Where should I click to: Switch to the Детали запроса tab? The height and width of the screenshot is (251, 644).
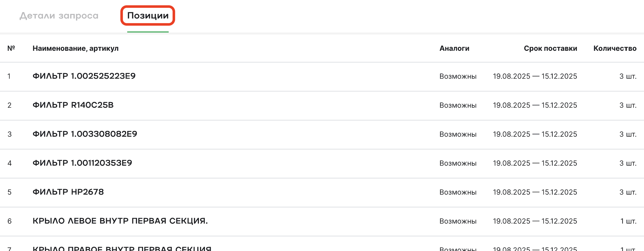click(x=59, y=16)
